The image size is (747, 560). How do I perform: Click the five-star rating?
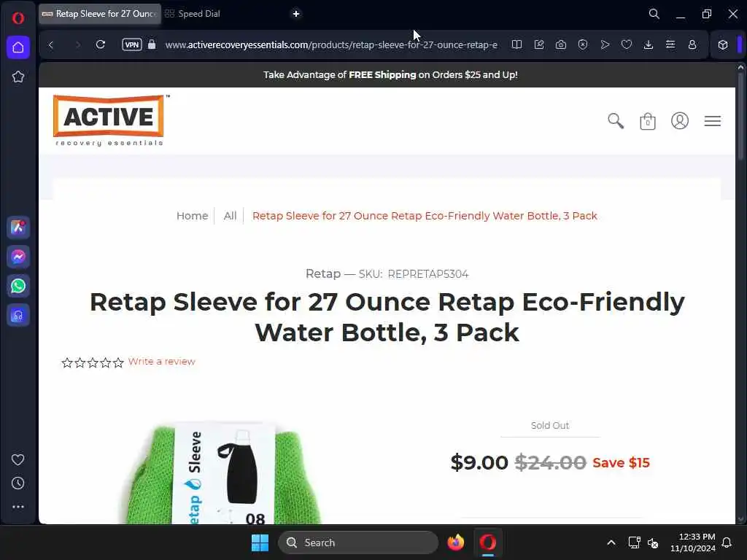tap(93, 363)
